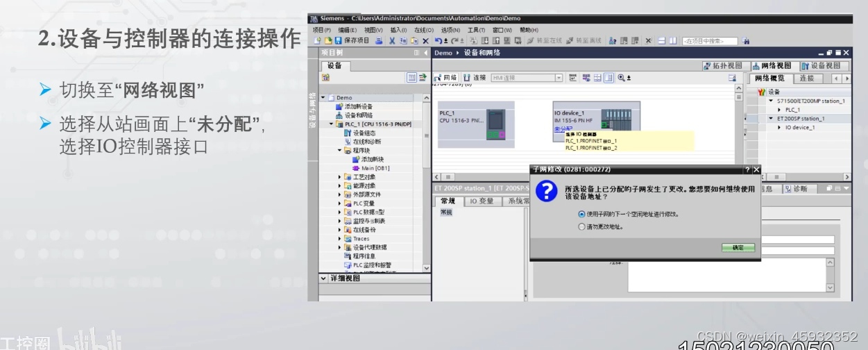Expand the Traces tree node
Screen dimensions: 868x350
point(340,238)
